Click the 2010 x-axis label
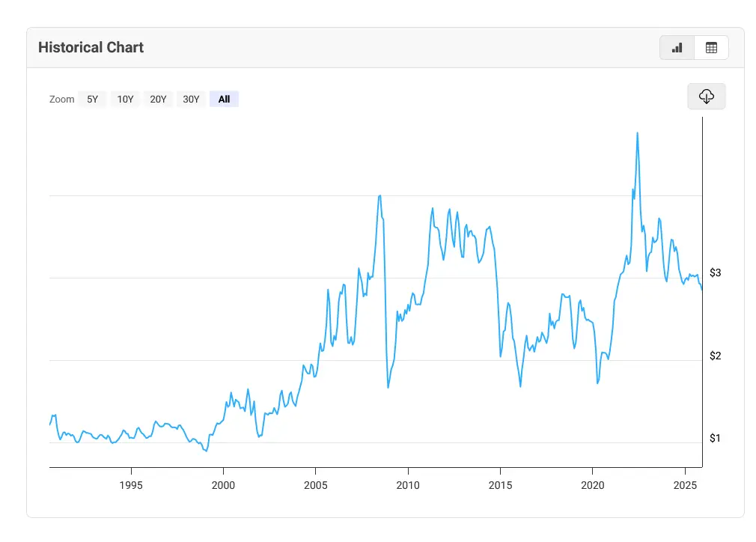Screen dimensions: 756x542 pyautogui.click(x=407, y=485)
